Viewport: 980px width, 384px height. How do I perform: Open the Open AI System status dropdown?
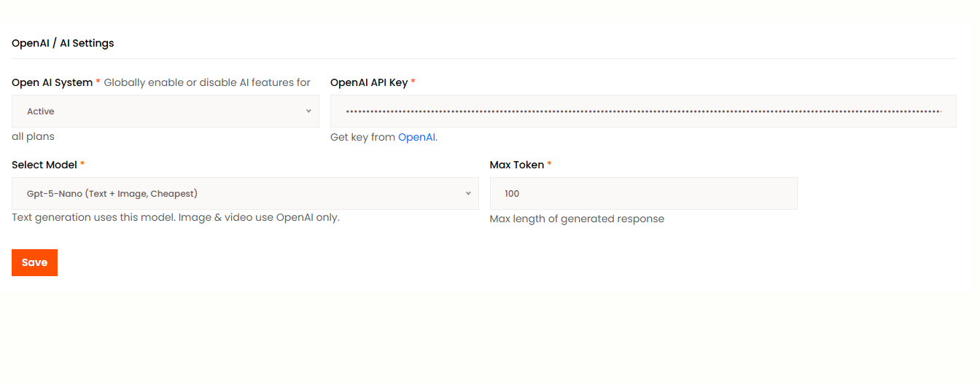[165, 111]
